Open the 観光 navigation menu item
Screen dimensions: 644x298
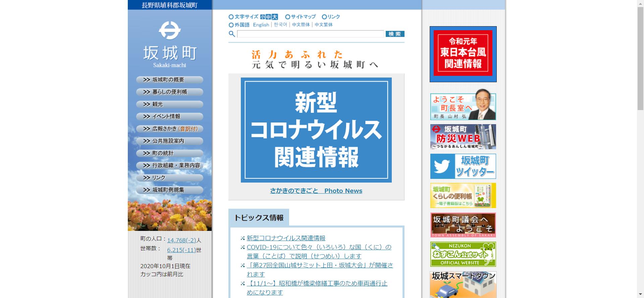point(169,104)
